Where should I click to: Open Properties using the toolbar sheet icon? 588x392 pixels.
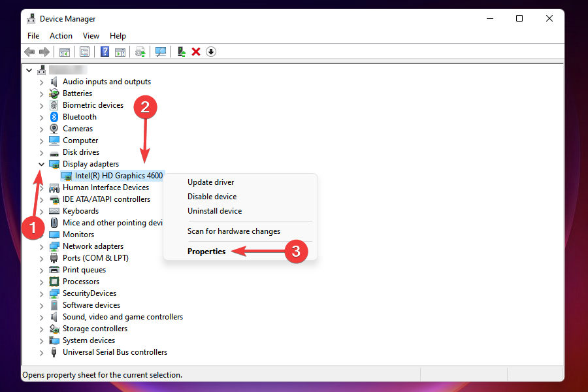[x=85, y=52]
